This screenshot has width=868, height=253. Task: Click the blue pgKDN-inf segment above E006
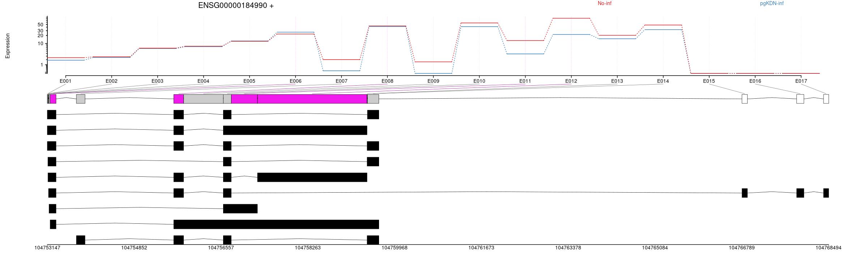point(295,32)
